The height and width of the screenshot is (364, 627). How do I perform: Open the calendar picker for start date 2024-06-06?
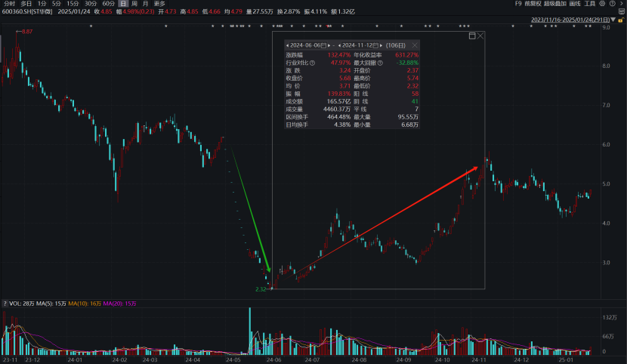point(324,45)
